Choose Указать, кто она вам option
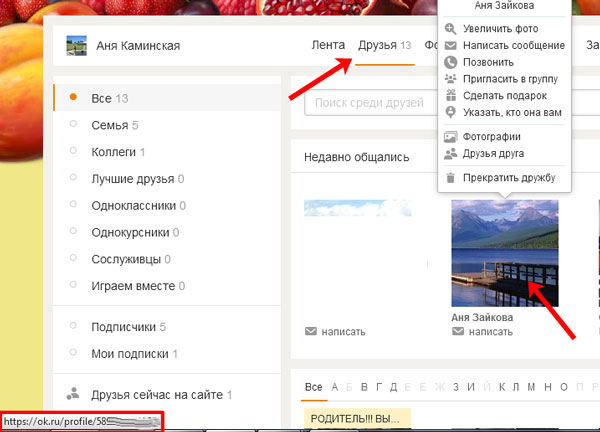 [512, 113]
